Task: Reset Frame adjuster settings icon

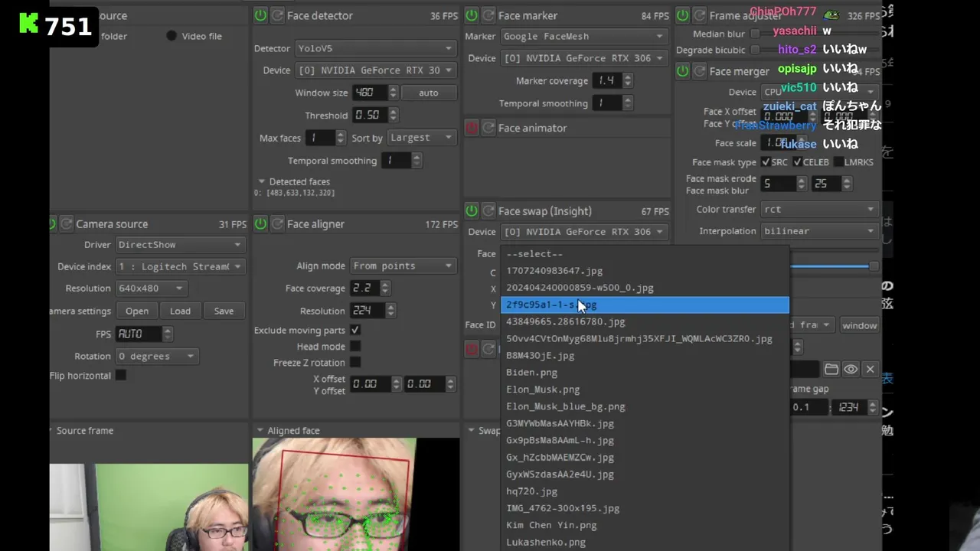Action: click(699, 15)
